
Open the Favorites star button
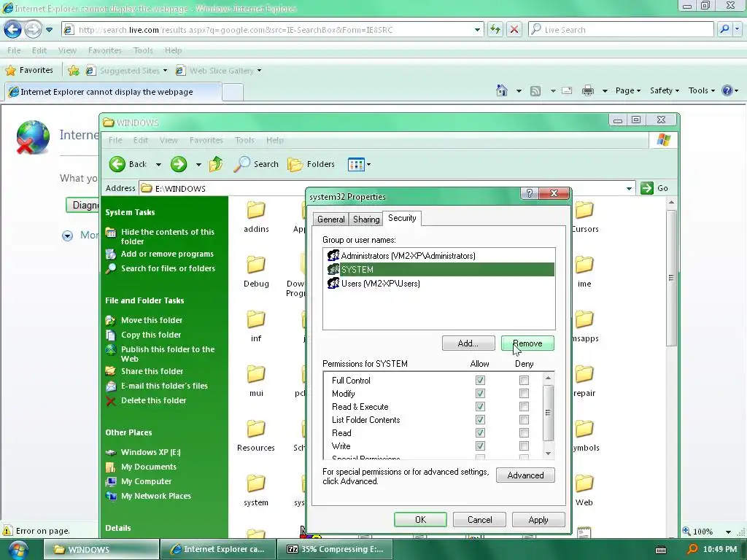(29, 71)
